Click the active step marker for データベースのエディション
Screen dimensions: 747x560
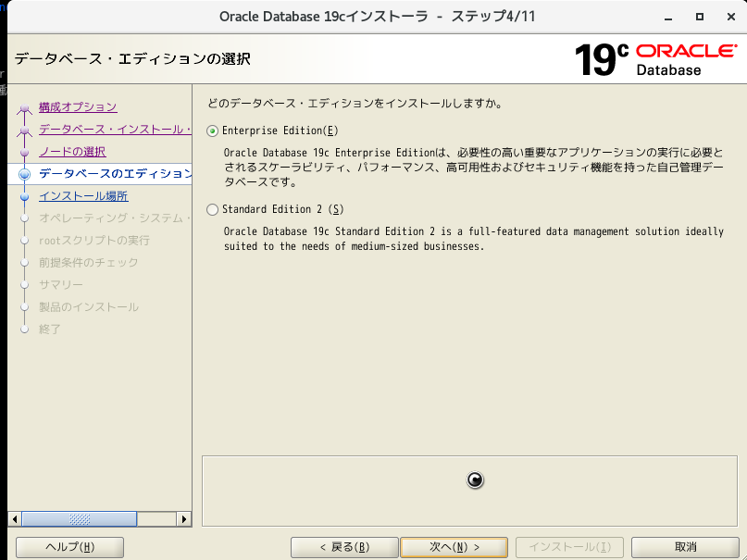click(x=25, y=174)
